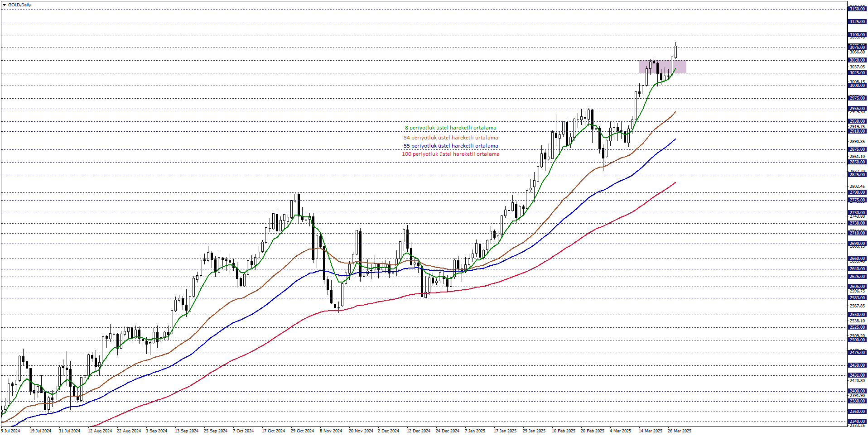Click the 3125.00 price level label
The height and width of the screenshot is (436, 868).
[x=857, y=22]
